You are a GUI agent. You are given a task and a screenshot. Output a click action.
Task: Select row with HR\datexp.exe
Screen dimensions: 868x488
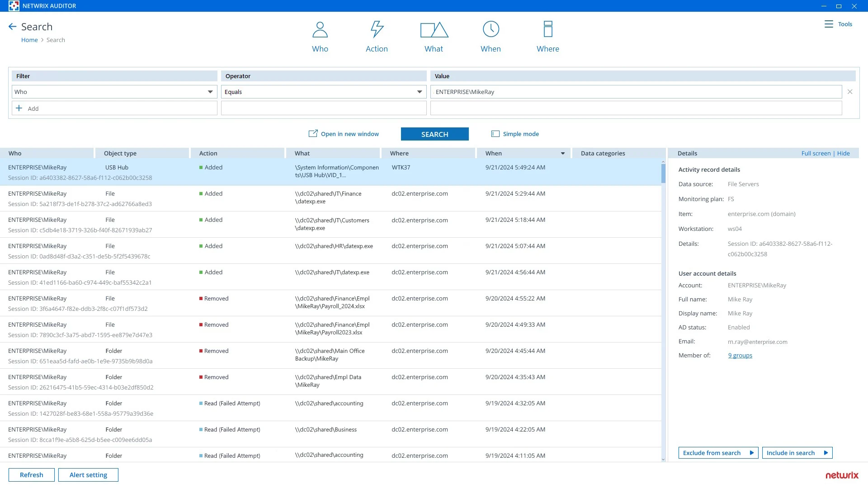coord(330,251)
